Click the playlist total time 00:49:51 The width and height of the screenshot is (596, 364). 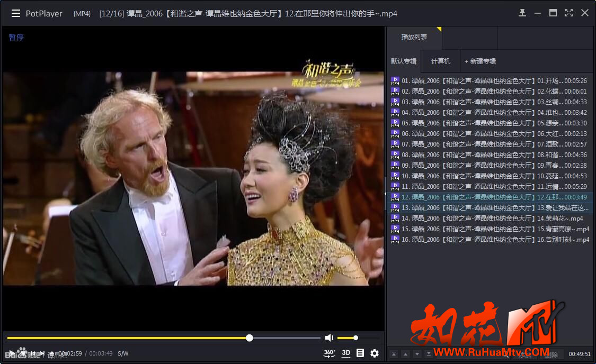pyautogui.click(x=580, y=354)
